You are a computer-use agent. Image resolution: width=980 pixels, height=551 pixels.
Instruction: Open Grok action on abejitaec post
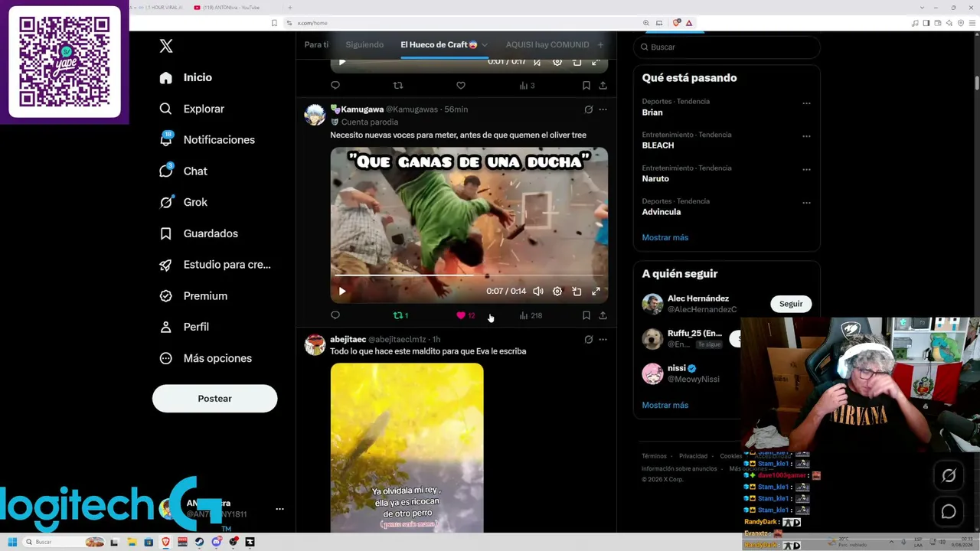coord(588,339)
